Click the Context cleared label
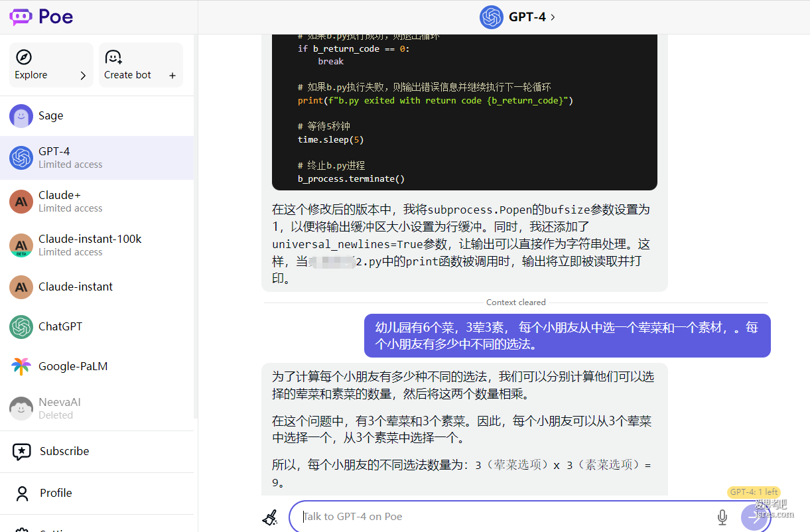The width and height of the screenshot is (810, 532). coord(516,302)
